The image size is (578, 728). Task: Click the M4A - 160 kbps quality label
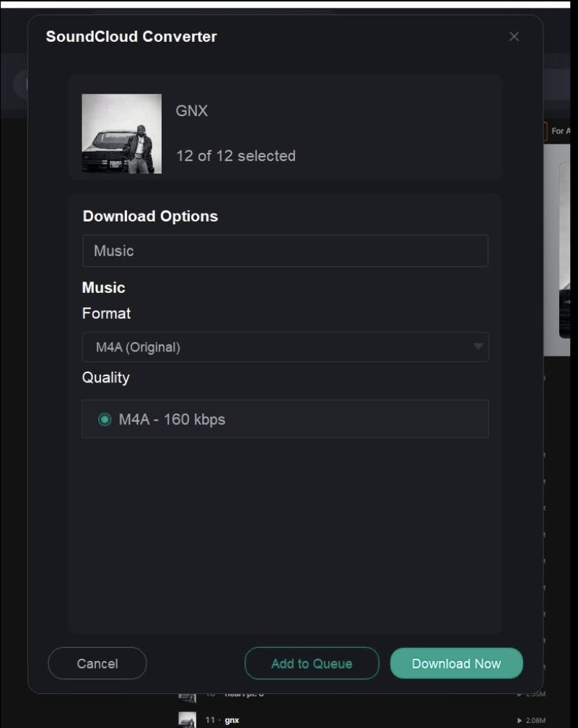coord(172,419)
